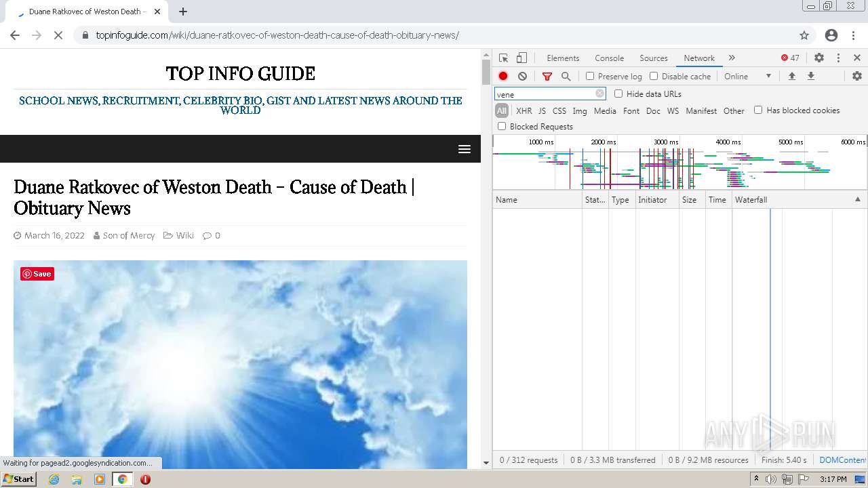View the site information lock icon
Image resolution: width=868 pixels, height=488 pixels.
click(85, 35)
